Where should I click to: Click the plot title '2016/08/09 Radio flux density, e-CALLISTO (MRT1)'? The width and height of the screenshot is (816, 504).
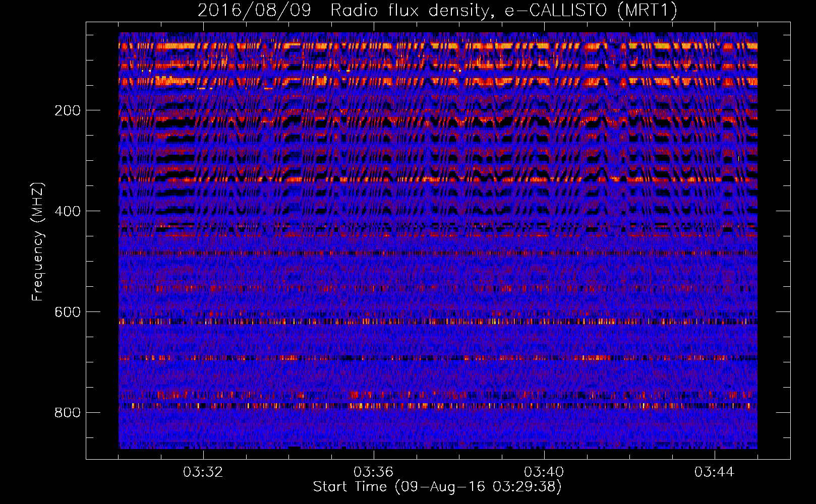coord(437,11)
